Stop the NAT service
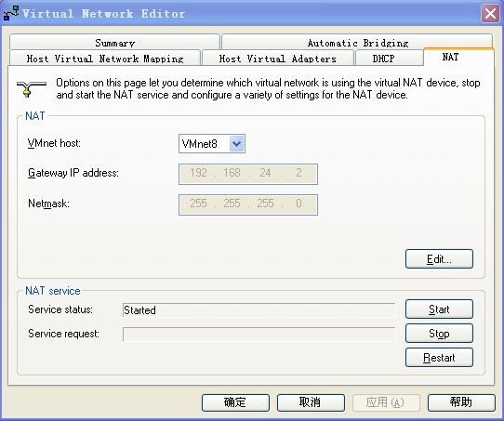 [x=439, y=334]
